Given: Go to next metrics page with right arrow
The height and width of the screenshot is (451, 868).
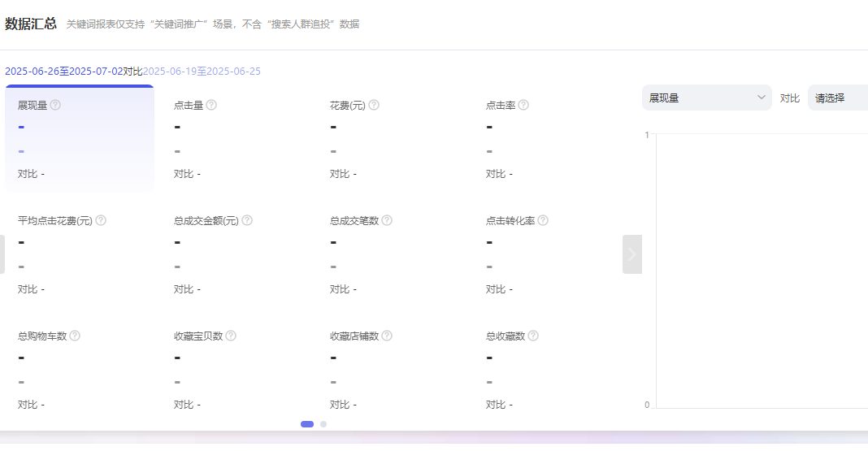Looking at the screenshot, I should pyautogui.click(x=631, y=254).
